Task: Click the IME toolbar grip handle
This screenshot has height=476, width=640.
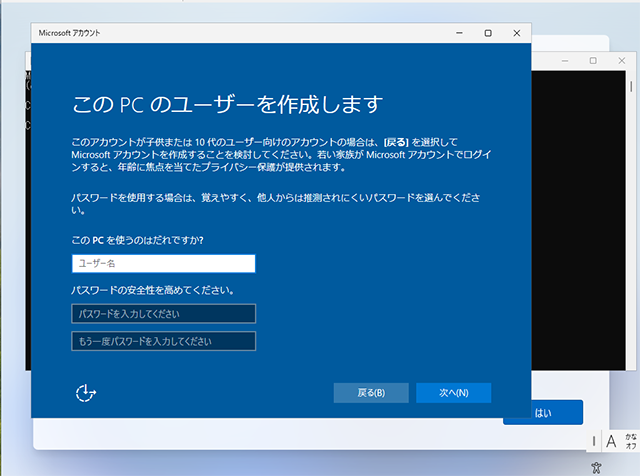Action: [x=595, y=441]
